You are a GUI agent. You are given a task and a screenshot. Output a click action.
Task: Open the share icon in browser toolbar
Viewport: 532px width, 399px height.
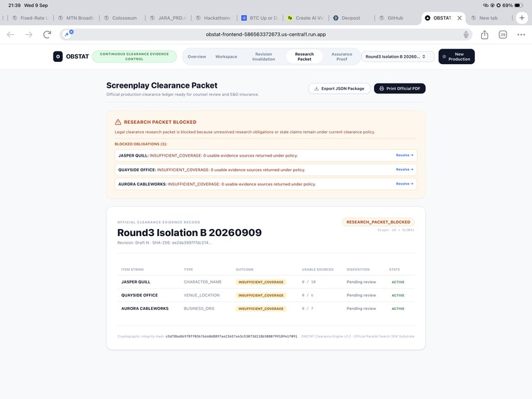485,34
